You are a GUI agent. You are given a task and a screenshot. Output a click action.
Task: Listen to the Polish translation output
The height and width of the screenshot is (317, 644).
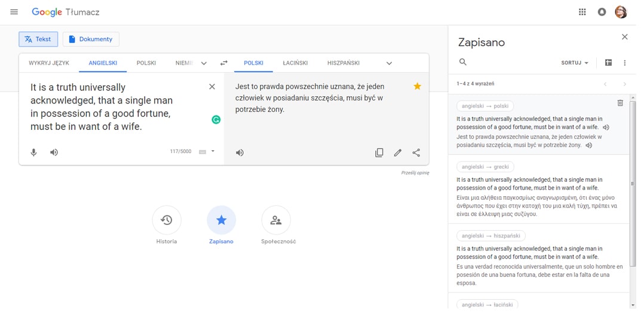click(x=240, y=153)
